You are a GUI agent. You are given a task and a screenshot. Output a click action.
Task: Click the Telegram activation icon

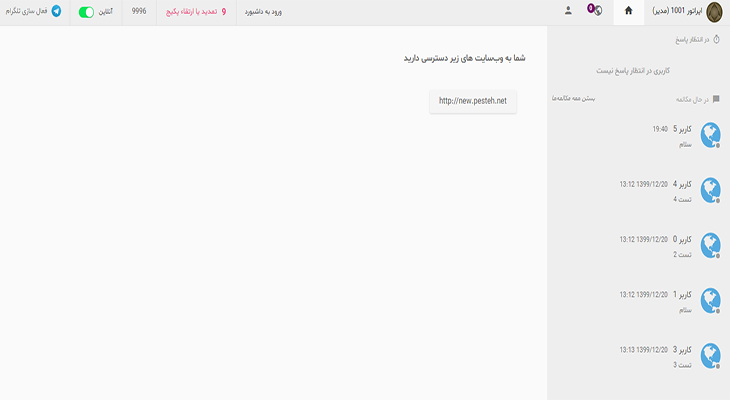tap(56, 11)
